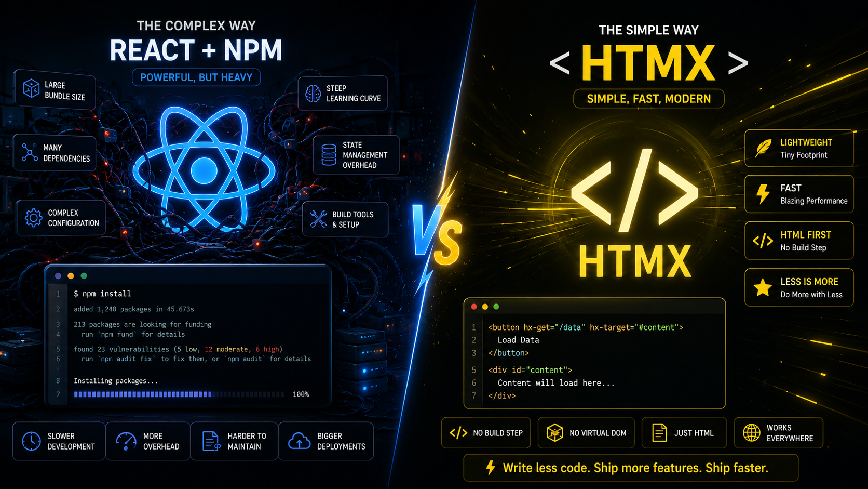Click "Content will load here..." code line
This screenshot has height=489, width=868.
coord(555,383)
